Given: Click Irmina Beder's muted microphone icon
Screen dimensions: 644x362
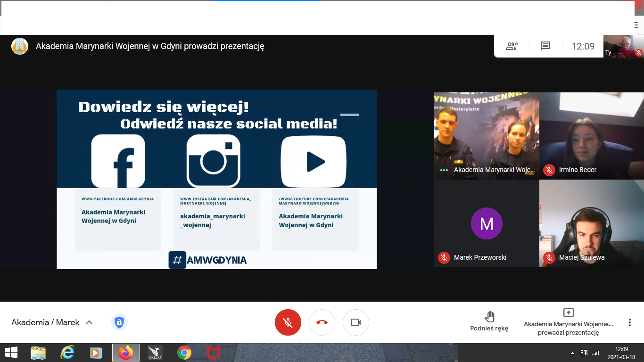Looking at the screenshot, I should point(549,170).
